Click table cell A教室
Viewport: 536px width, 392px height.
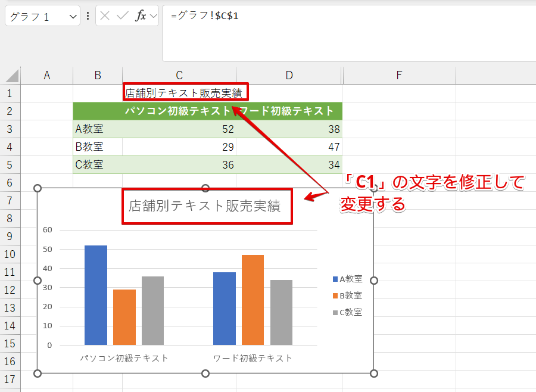tap(98, 129)
